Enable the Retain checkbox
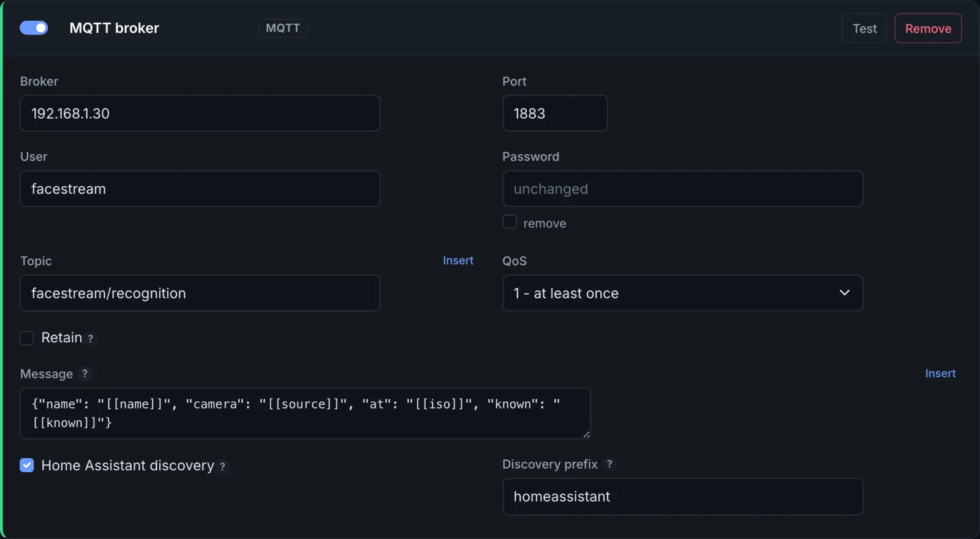The width and height of the screenshot is (980, 539). click(27, 338)
